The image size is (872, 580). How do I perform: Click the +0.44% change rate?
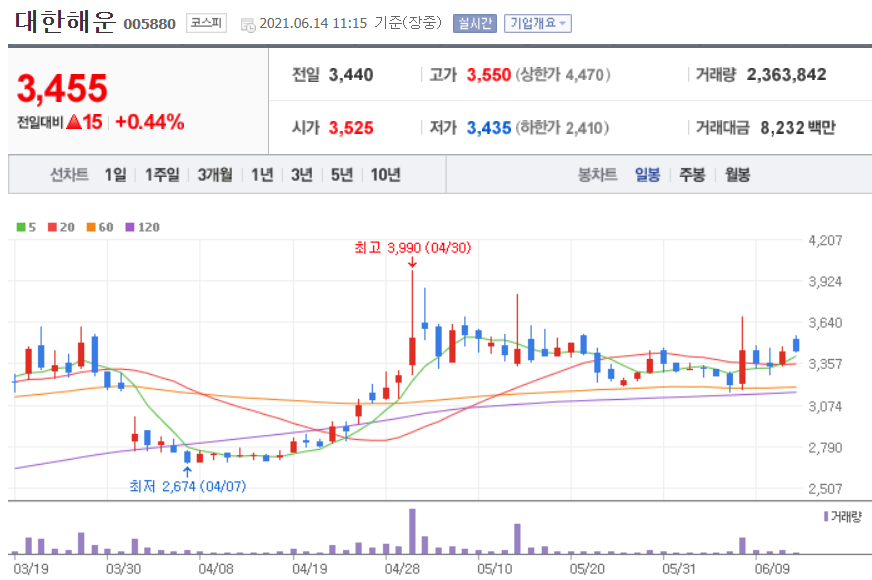click(150, 122)
